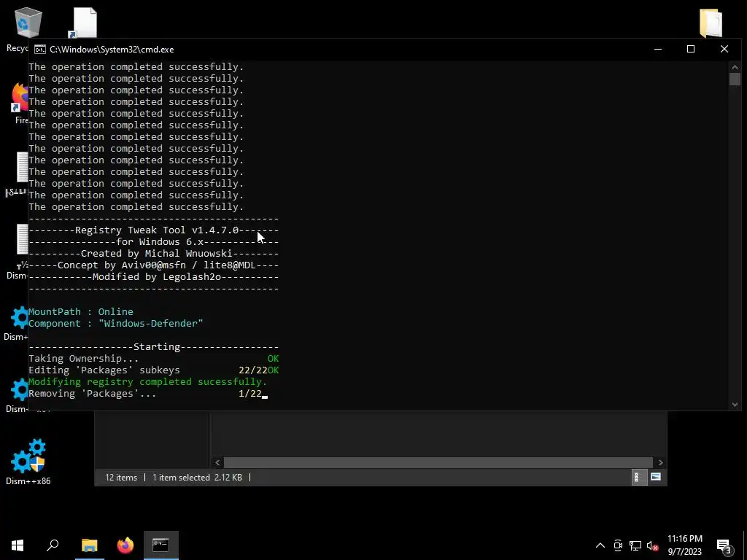Viewport: 747px width, 560px height.
Task: Click '1 item selected 2.12 KB' status text
Action: [197, 477]
